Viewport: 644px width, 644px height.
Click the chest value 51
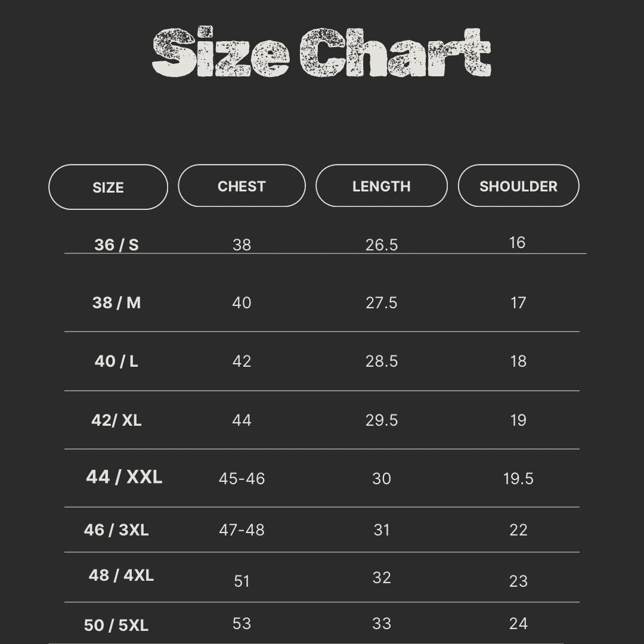coord(241,581)
